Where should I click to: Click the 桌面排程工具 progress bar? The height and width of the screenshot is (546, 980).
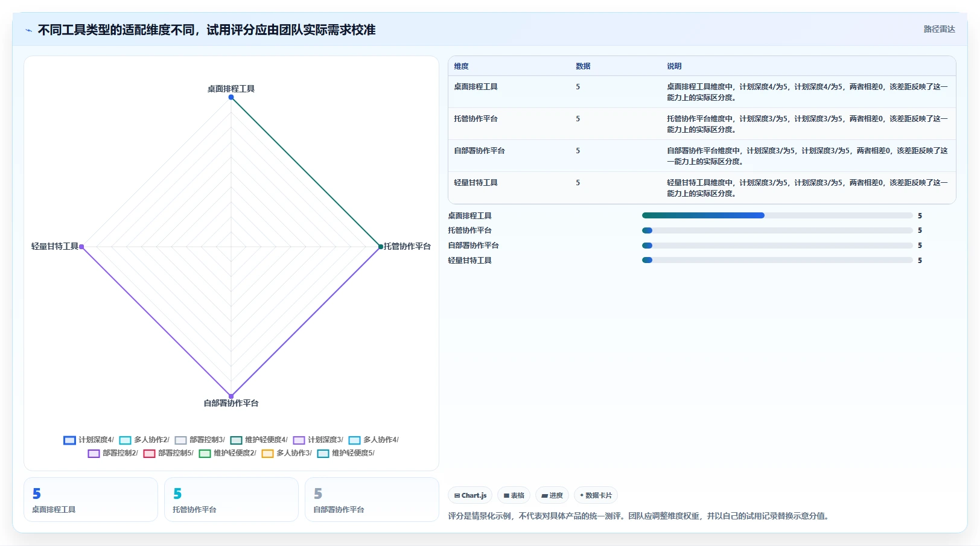click(x=777, y=215)
